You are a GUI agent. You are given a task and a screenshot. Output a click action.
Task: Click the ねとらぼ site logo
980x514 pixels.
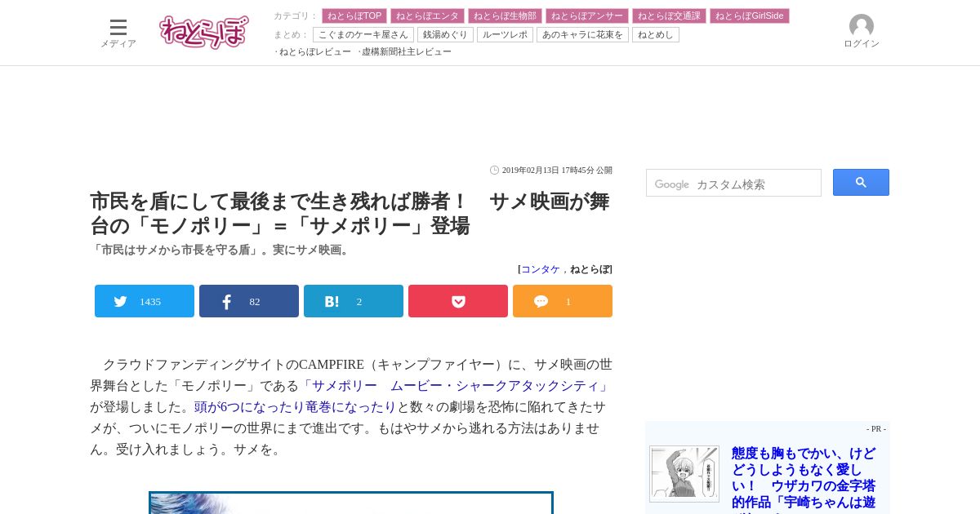pyautogui.click(x=204, y=32)
